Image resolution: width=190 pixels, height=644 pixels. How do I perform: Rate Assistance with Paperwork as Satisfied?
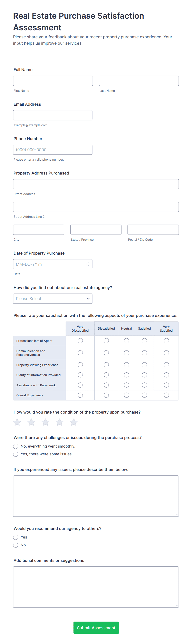144,385
